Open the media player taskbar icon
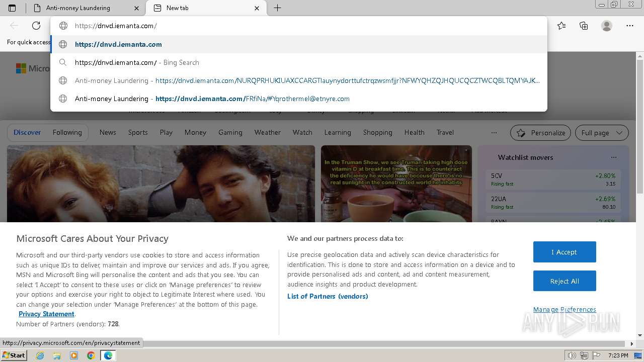This screenshot has height=362, width=644. (74, 355)
